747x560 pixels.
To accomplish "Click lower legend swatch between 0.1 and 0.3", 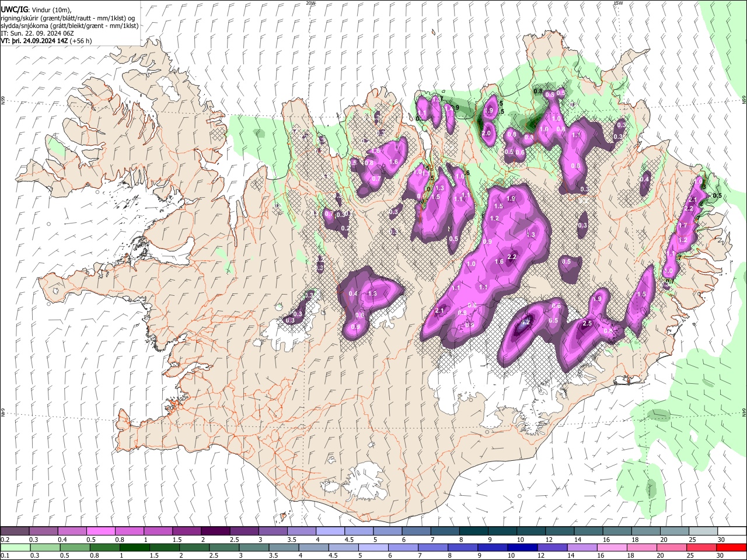I will tap(15, 547).
